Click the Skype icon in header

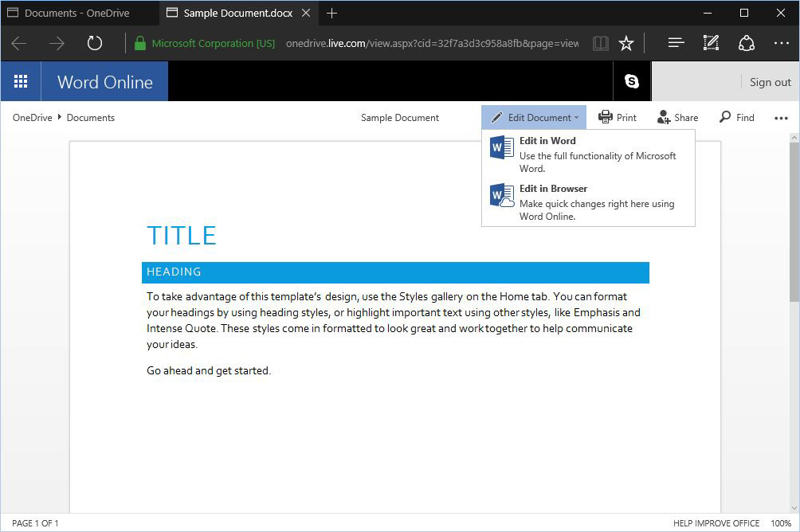pos(632,81)
